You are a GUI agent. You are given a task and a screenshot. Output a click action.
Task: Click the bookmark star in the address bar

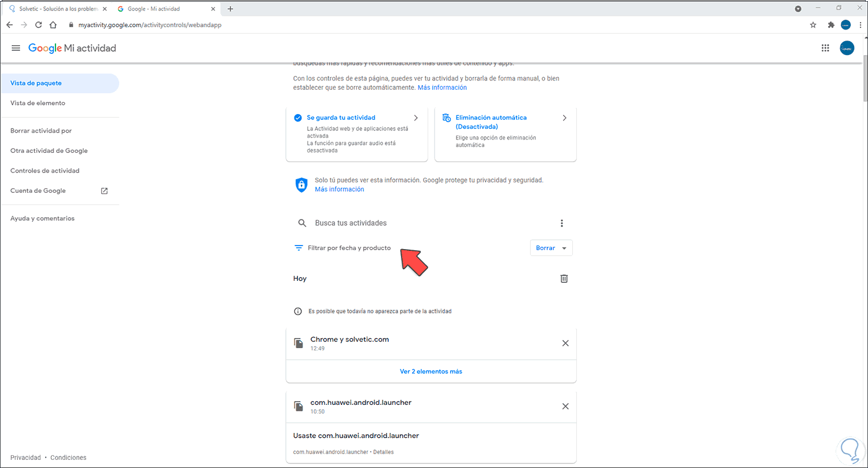pos(813,25)
